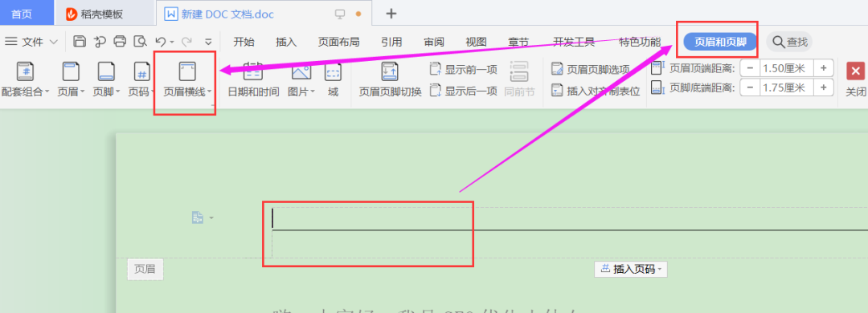Switch to the 插入 tab
This screenshot has width=868, height=313.
pos(286,42)
